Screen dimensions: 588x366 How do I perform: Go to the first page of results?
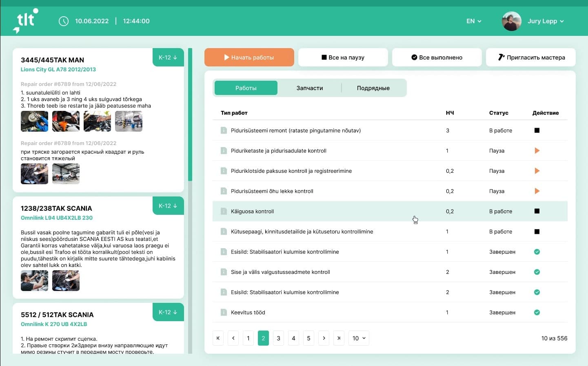(x=218, y=338)
